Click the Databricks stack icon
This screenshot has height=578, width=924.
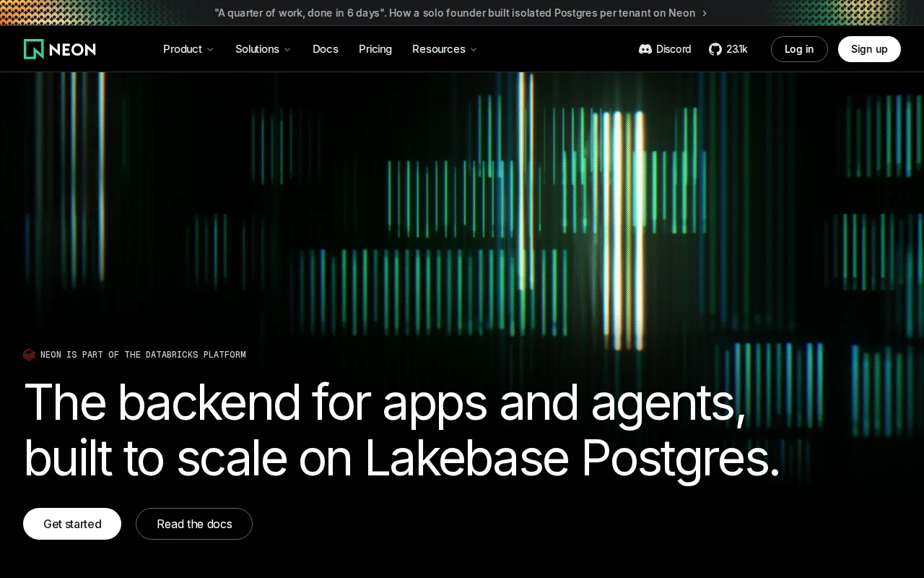(x=29, y=355)
